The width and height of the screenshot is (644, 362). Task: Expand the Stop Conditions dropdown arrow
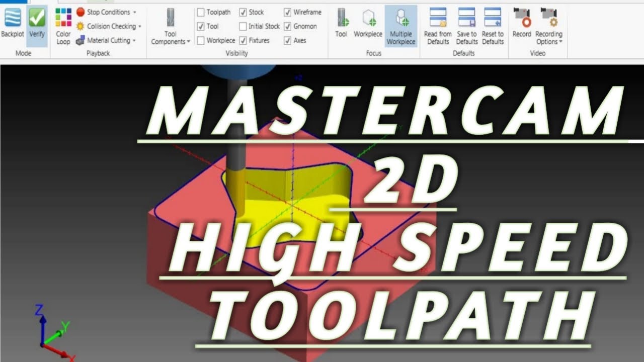coord(135,12)
